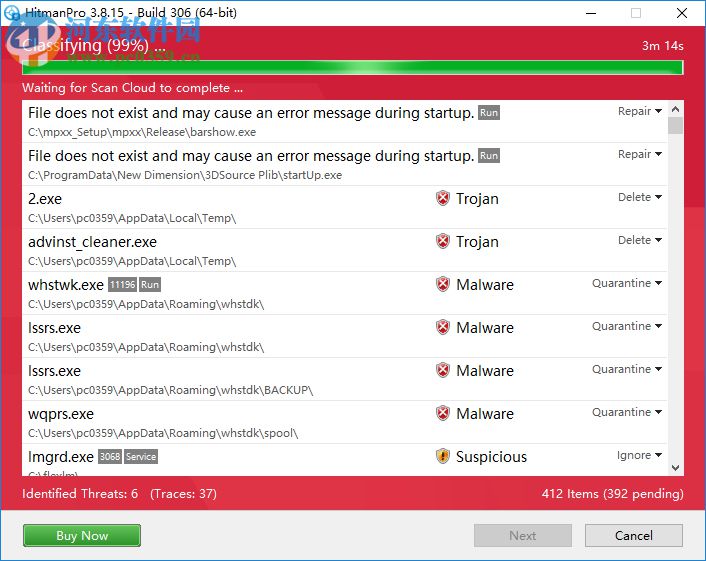Open the Quarantine dropdown for lssrs.exe in whstdk\BACKUP
The height and width of the screenshot is (561, 706).
627,369
